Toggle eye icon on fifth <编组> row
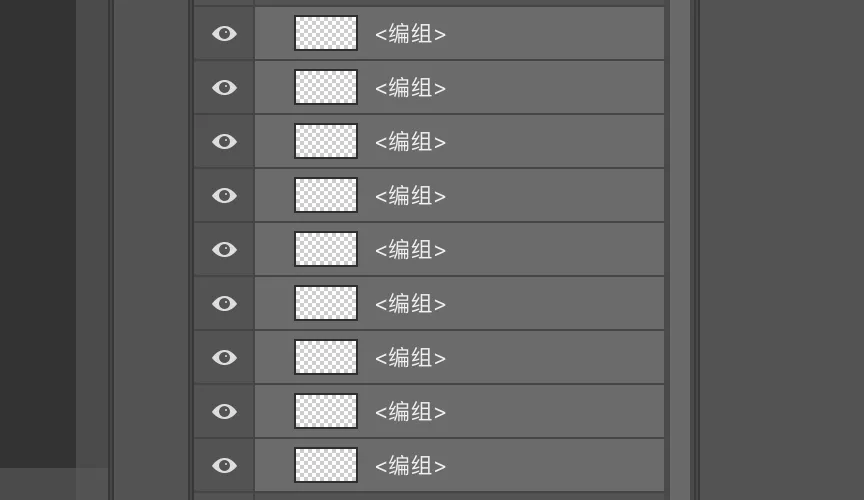 point(224,250)
